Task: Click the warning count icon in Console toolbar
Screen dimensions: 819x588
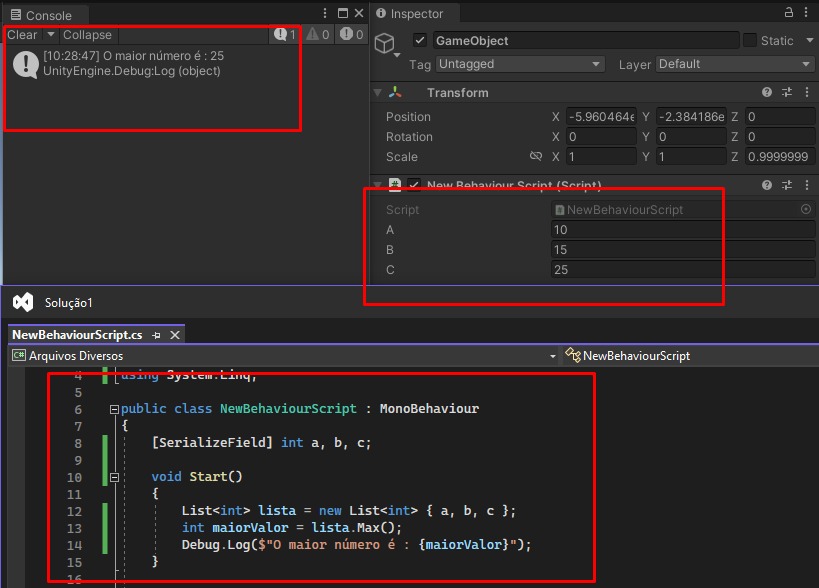Action: (x=315, y=35)
